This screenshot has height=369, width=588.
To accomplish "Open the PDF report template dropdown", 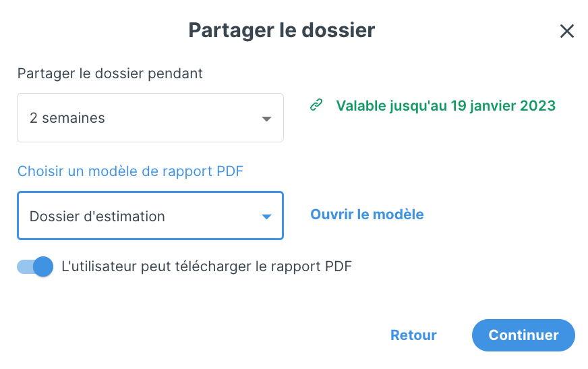I will click(150, 216).
